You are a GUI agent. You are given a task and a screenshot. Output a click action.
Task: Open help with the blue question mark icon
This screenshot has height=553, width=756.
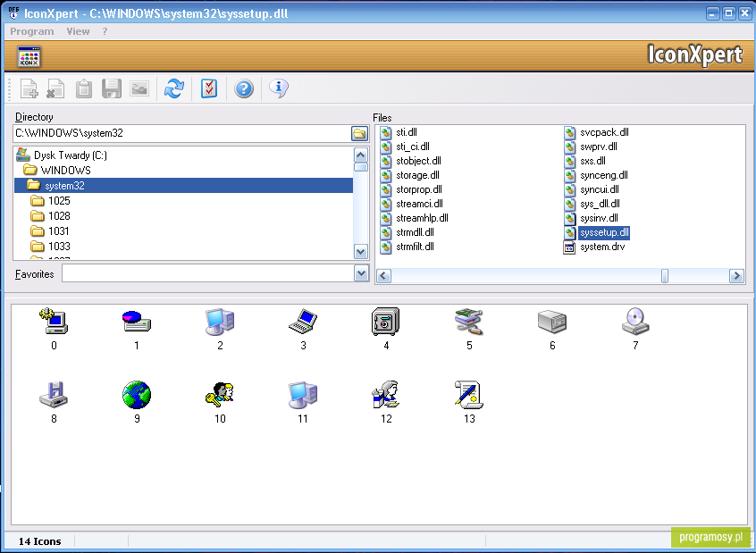coord(244,88)
